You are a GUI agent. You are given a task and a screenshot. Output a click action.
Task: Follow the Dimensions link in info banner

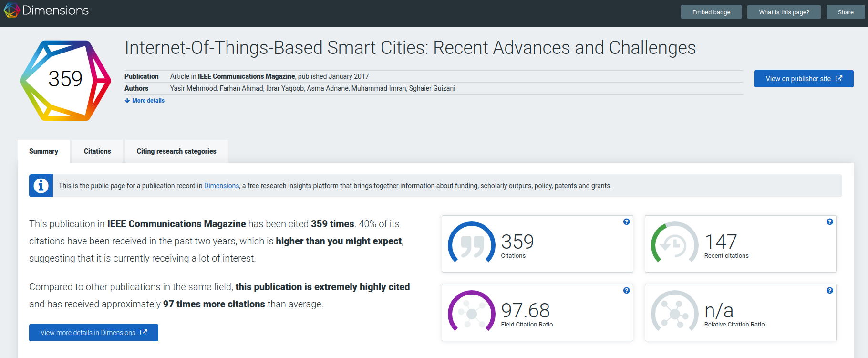click(222, 186)
